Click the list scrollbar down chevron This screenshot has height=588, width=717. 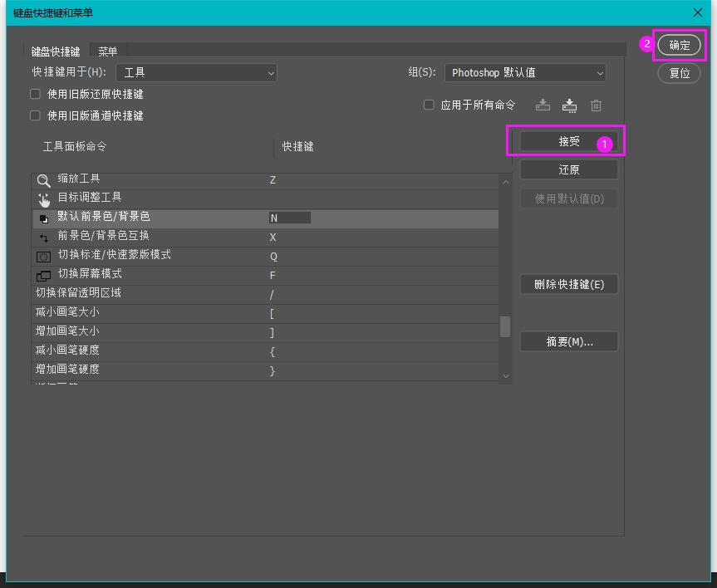click(504, 375)
